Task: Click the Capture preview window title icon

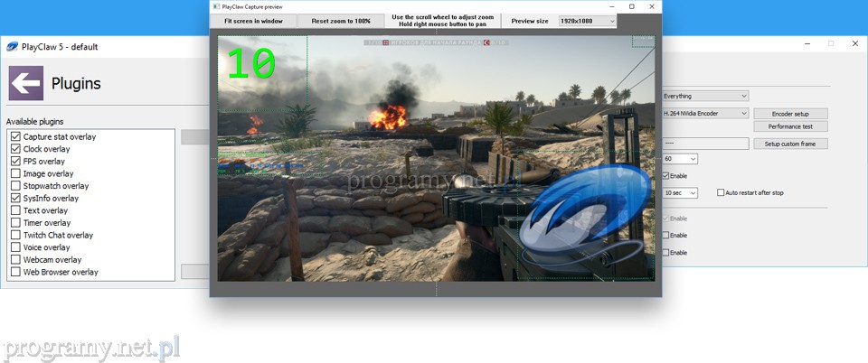Action: [x=217, y=6]
